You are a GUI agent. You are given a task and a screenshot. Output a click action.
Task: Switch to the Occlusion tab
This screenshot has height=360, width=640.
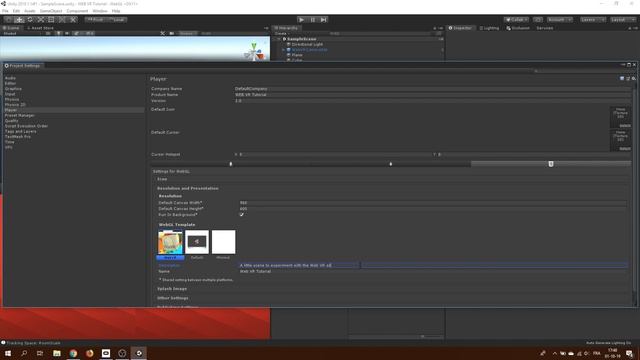[518, 28]
